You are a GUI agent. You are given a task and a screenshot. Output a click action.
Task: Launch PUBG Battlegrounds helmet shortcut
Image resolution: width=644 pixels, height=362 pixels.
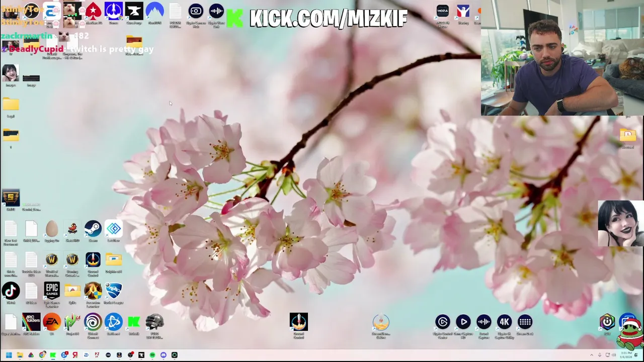click(154, 322)
